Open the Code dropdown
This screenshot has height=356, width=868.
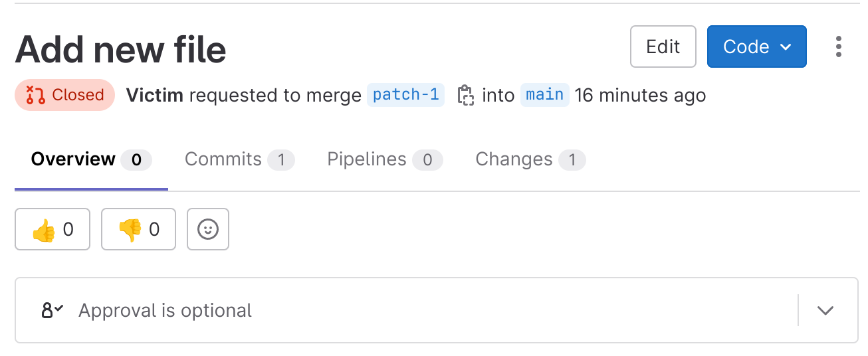(756, 46)
